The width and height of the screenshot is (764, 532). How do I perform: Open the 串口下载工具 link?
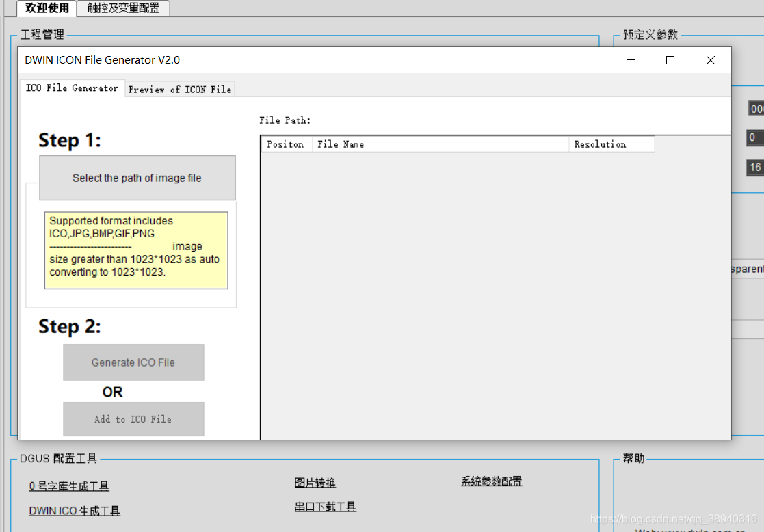(325, 507)
